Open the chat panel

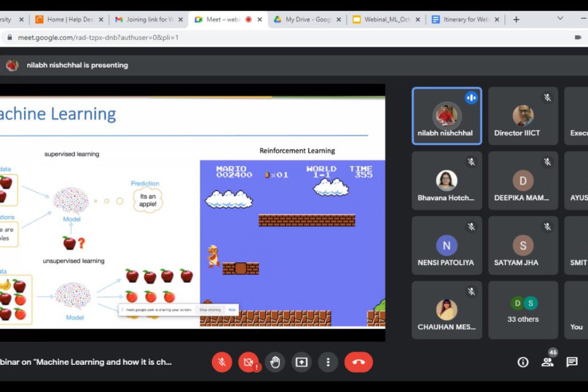click(x=572, y=362)
